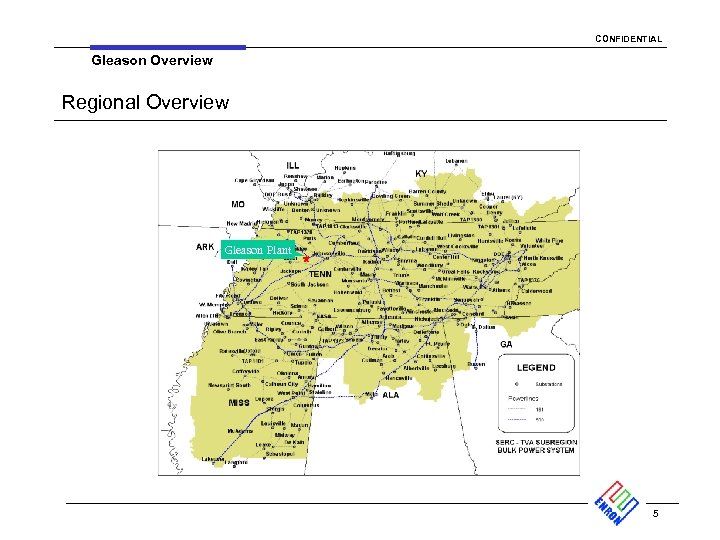Click the LEGEND heading

[x=536, y=368]
